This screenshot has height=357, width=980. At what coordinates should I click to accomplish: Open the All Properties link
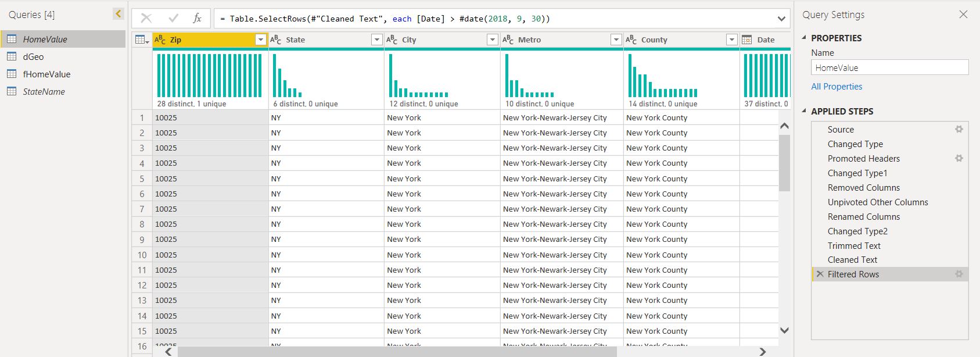point(837,86)
